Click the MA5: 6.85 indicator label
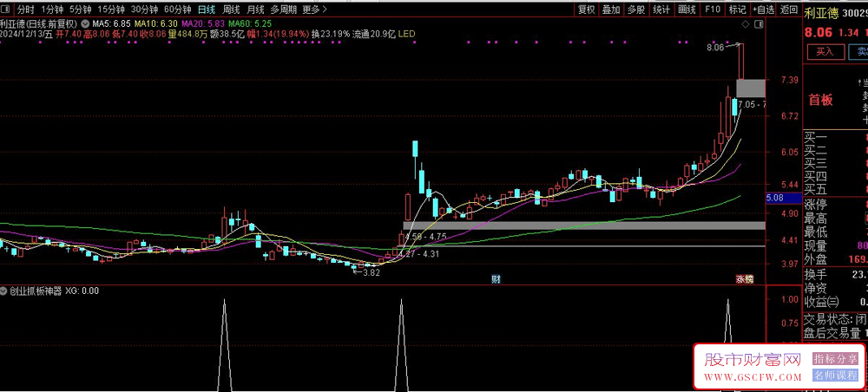Screen dimensions: 868x392 click(111, 23)
